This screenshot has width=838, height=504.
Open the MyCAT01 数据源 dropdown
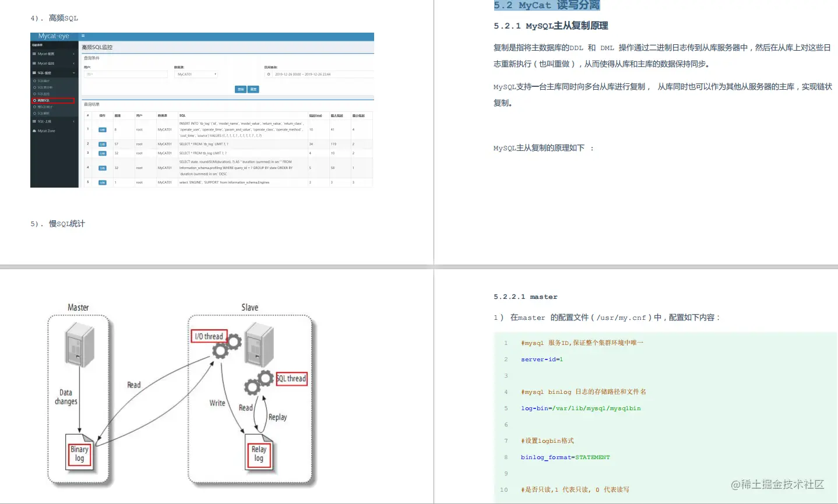(x=196, y=74)
